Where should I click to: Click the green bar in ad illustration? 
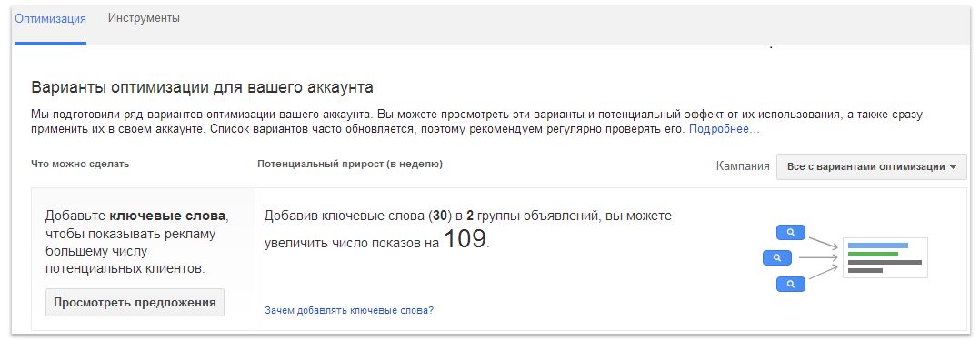pyautogui.click(x=873, y=254)
